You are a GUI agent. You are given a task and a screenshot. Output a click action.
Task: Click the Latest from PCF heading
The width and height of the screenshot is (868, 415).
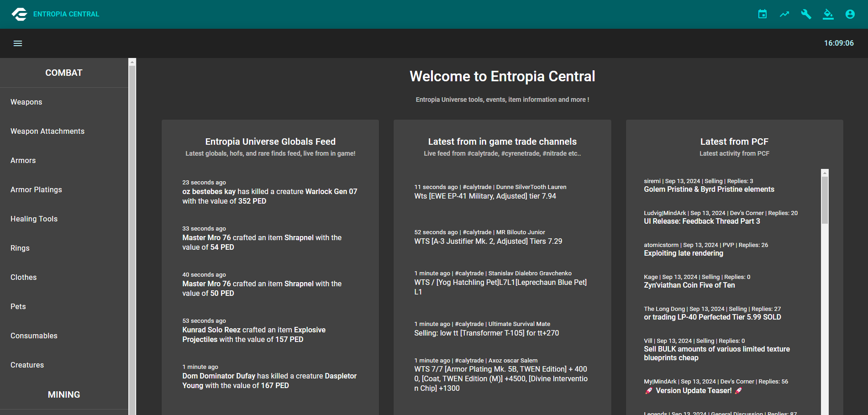734,142
